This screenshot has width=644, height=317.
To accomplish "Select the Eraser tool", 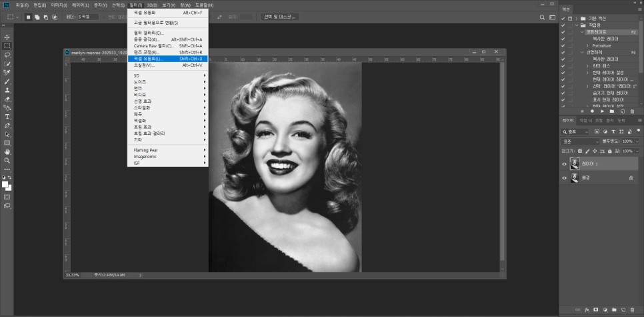I will click(7, 99).
